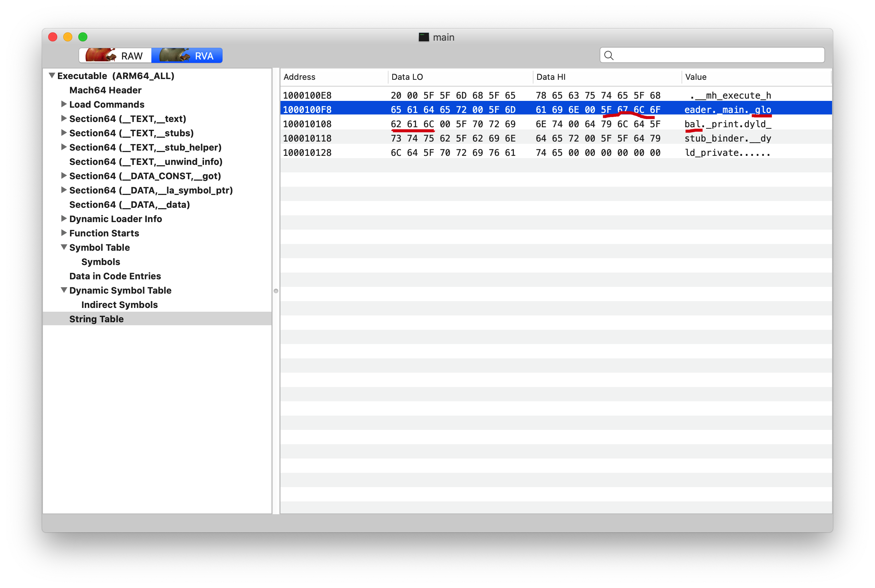Screen dimensions: 875x588
Task: Select Mach64 Header in tree
Action: pos(105,90)
